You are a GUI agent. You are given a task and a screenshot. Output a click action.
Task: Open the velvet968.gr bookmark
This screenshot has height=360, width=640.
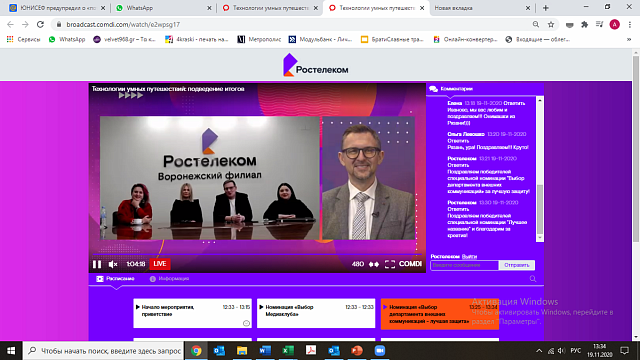[125, 40]
